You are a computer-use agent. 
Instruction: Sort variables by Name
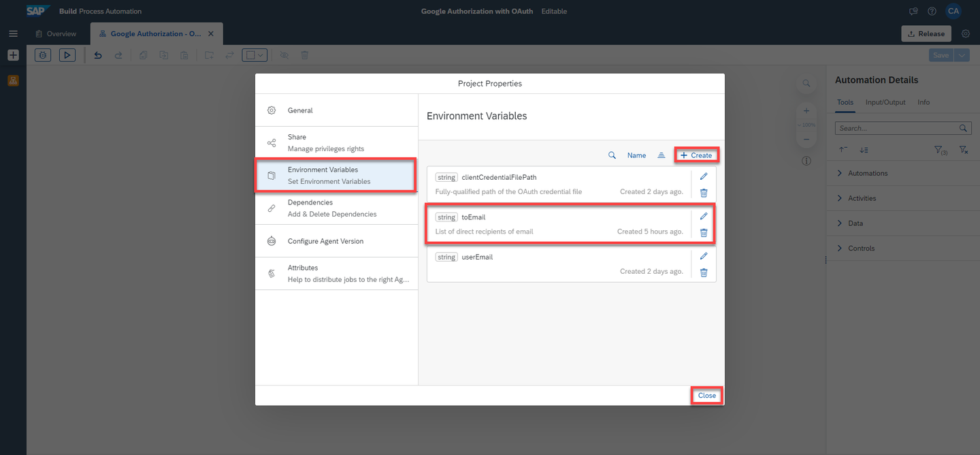pos(636,155)
